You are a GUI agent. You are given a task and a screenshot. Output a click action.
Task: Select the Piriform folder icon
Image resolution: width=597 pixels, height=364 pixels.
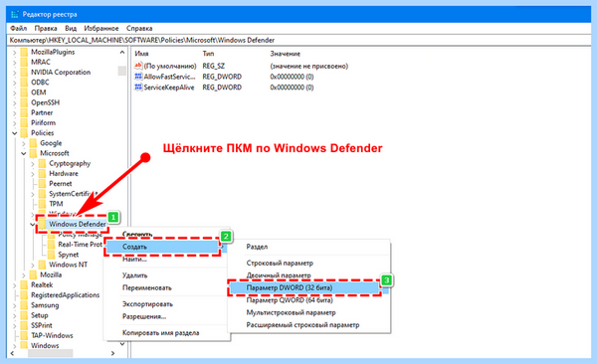[24, 123]
